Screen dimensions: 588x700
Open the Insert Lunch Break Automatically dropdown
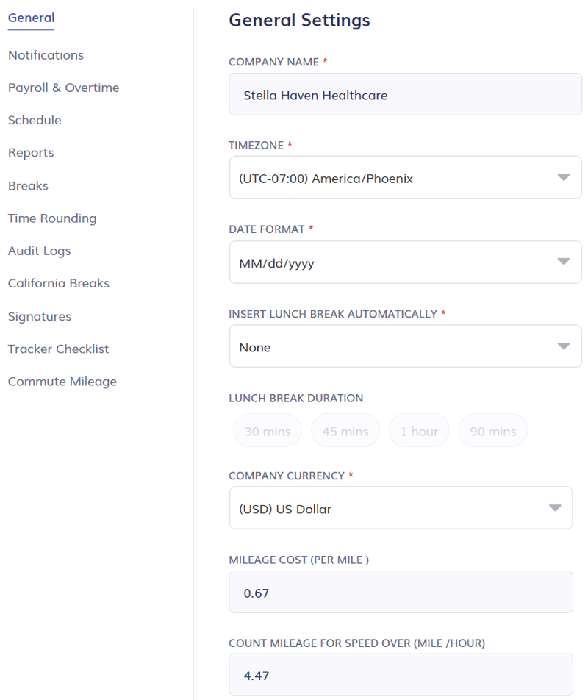pos(405,346)
